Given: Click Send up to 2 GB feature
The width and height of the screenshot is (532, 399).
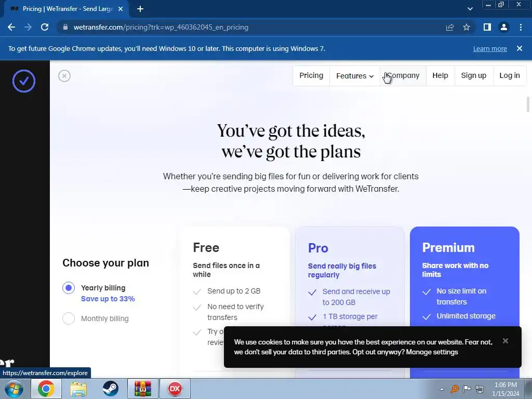Looking at the screenshot, I should point(234,291).
